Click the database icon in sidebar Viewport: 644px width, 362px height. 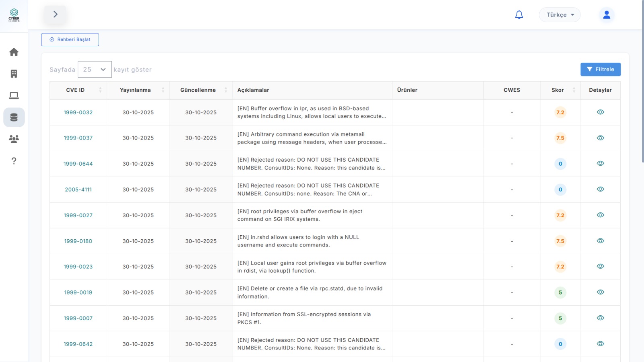coord(14,117)
